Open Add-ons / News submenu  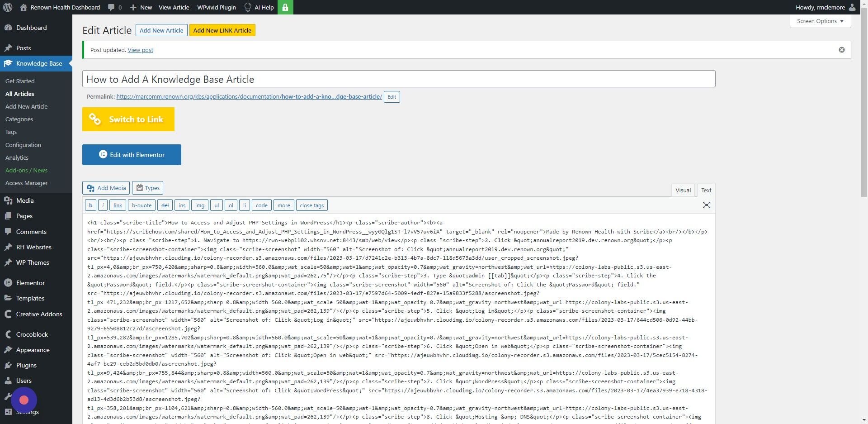click(x=26, y=170)
